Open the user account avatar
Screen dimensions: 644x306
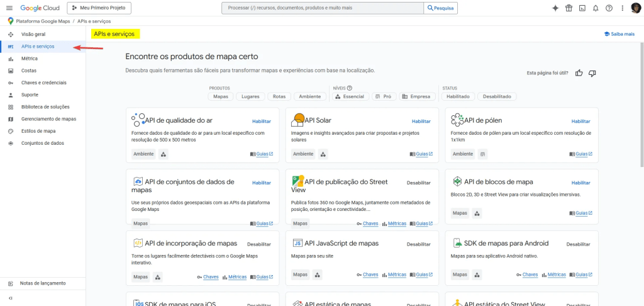635,8
